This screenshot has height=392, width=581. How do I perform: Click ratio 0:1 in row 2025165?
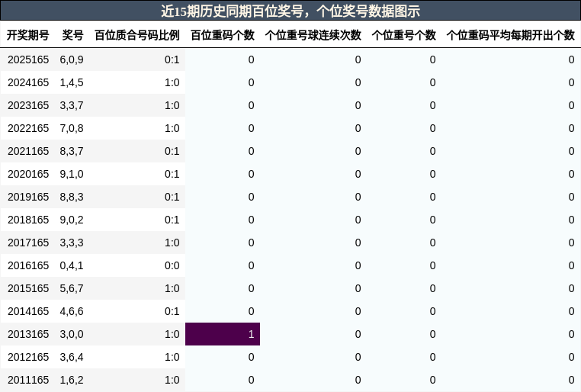172,59
